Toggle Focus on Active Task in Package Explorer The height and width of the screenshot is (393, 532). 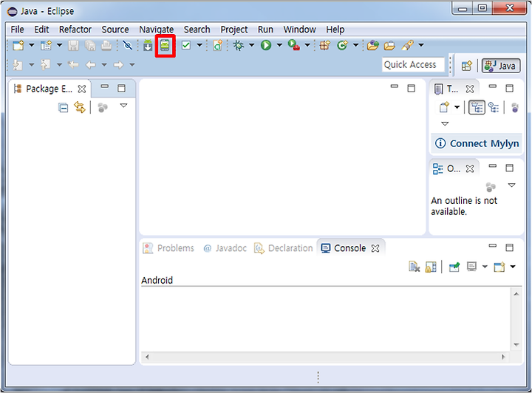[x=103, y=108]
